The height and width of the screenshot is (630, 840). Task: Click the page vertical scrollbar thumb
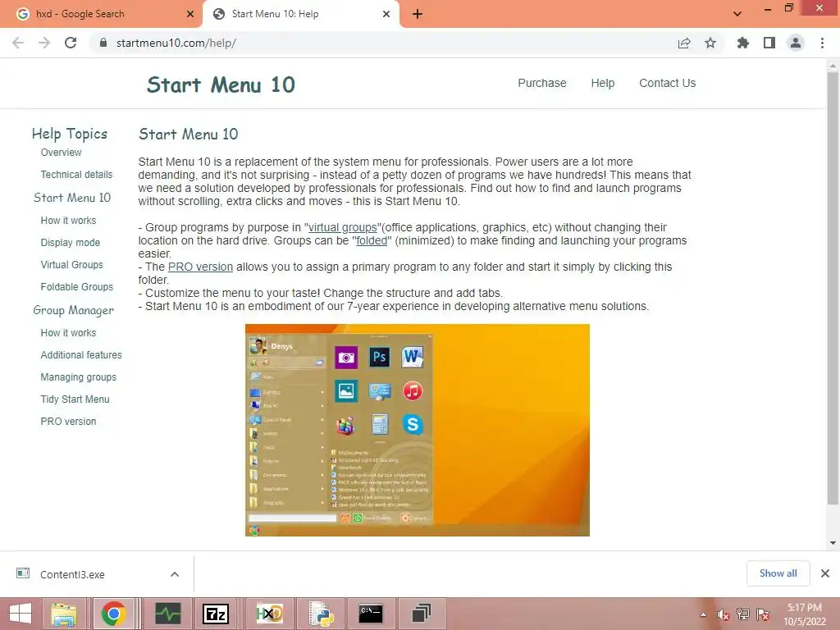coord(833,288)
